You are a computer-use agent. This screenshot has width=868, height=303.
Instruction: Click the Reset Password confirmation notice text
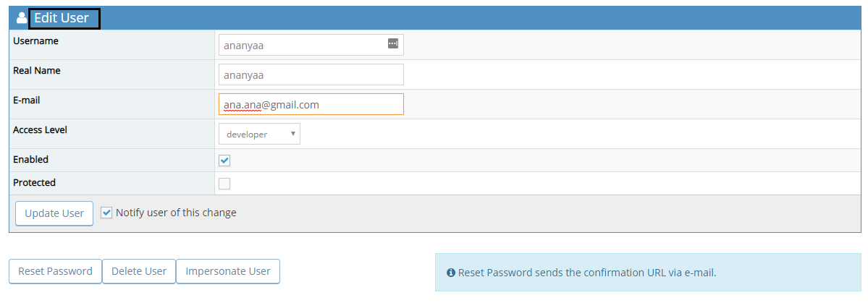[x=586, y=273]
